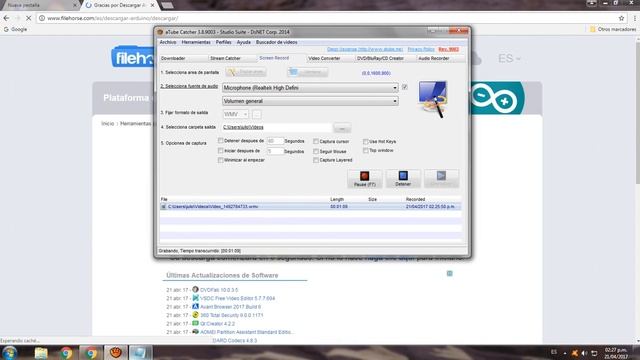Open the Herramientas menu
The image size is (640, 360).
click(196, 42)
